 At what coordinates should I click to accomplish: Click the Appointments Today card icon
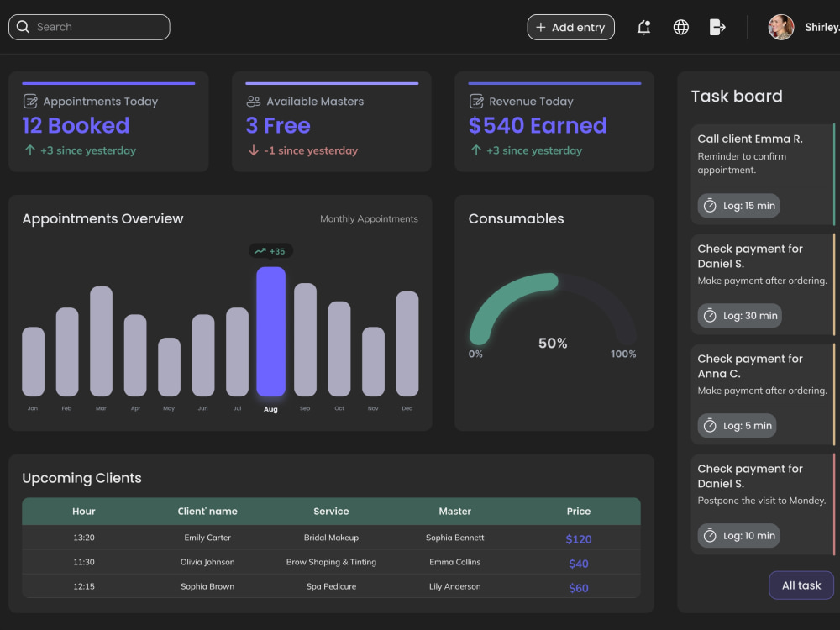click(x=30, y=102)
